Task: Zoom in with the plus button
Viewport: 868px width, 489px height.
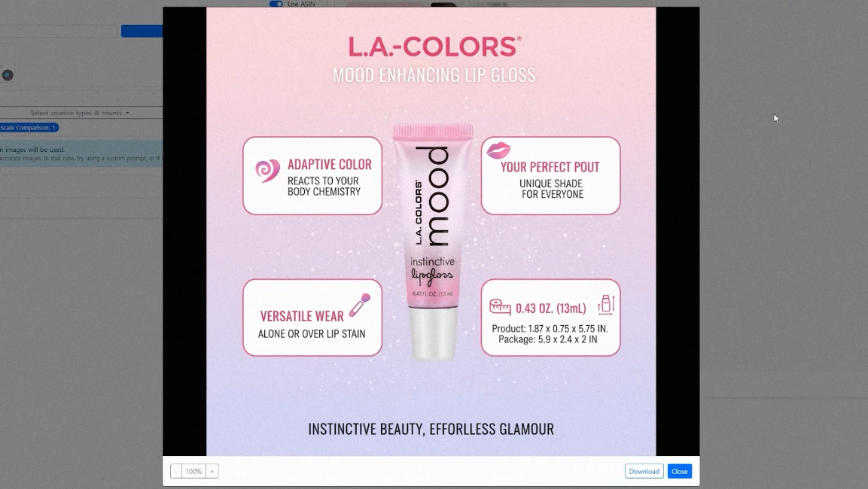Action: click(212, 471)
